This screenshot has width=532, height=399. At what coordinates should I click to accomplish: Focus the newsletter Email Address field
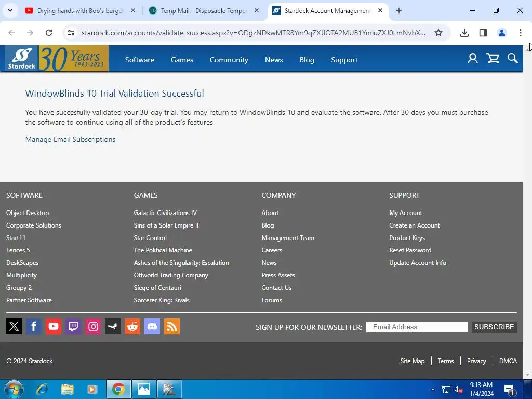point(417,327)
